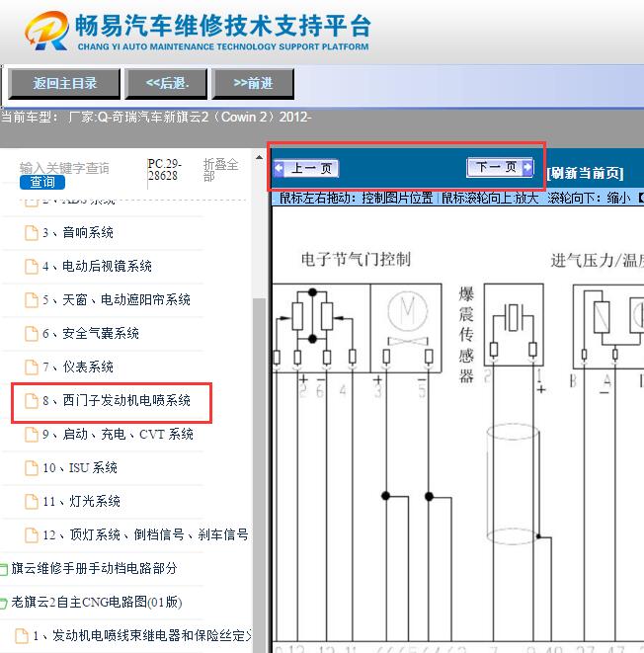
Task: Click the 刷新当前页 link
Action: click(x=586, y=173)
